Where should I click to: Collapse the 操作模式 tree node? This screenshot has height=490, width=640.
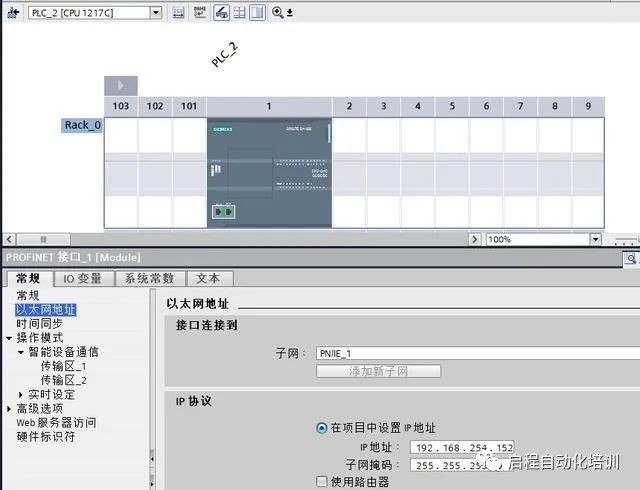[x=9, y=339]
